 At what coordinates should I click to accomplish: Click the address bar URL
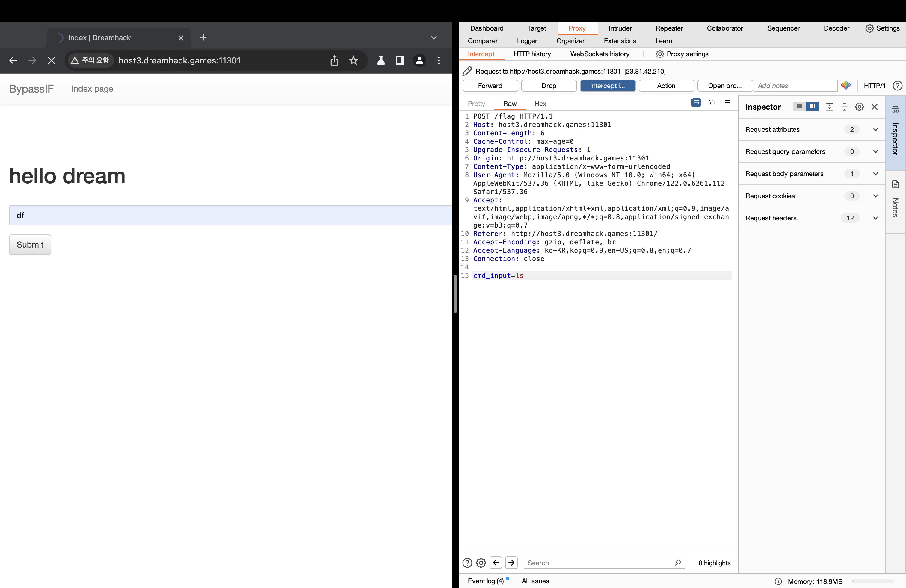tap(179, 60)
